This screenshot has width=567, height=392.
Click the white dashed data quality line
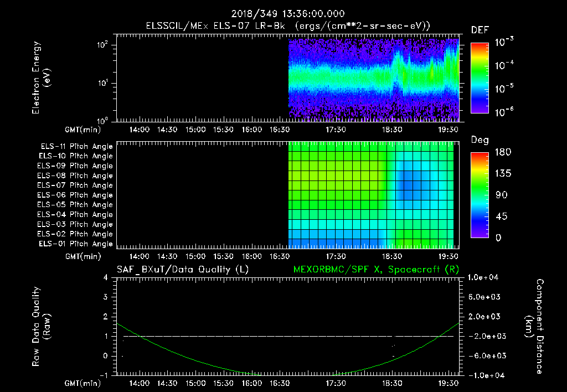288,336
